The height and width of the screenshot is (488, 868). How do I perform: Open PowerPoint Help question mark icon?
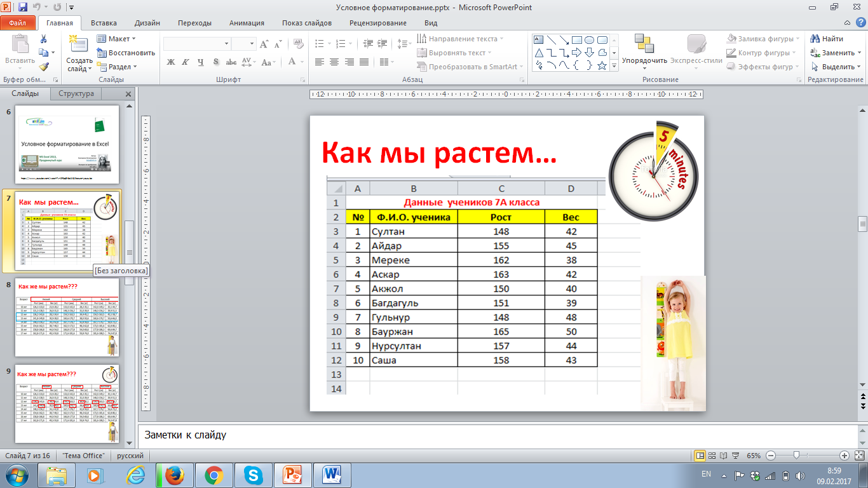pyautogui.click(x=860, y=23)
